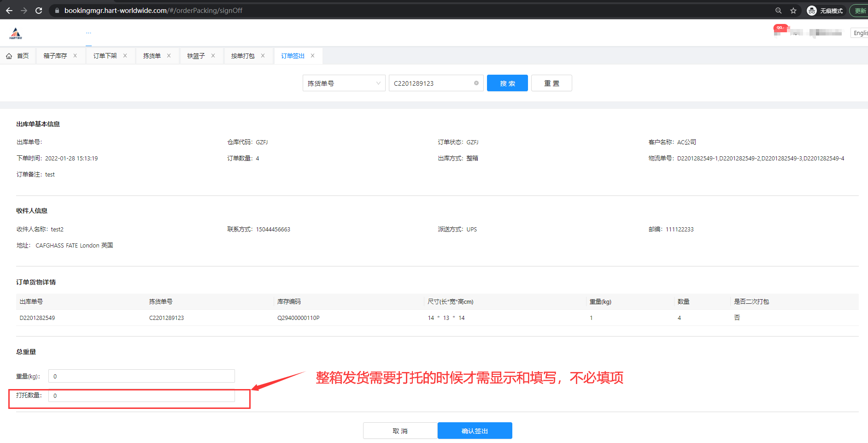
Task: Close the 订单下架 tab
Action: [x=125, y=56]
